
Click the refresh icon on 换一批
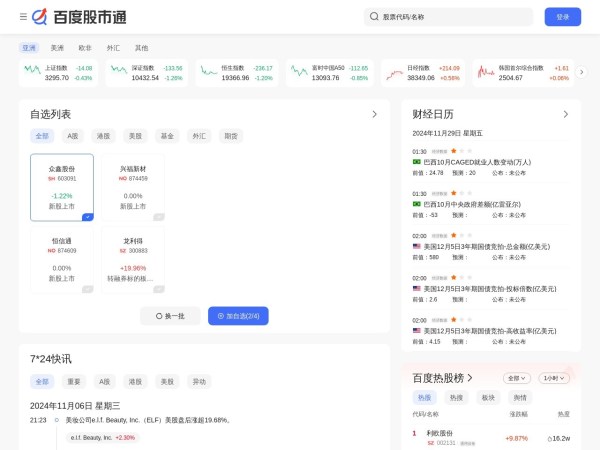coord(155,316)
